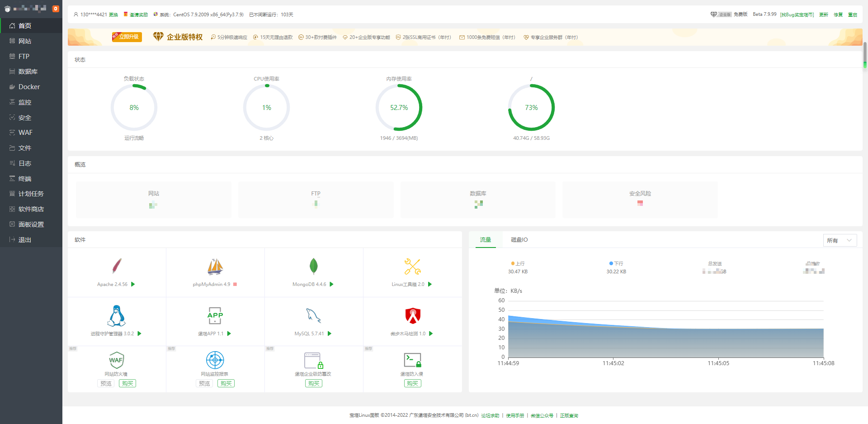Click 购买 under 堡塔防入侵
Image resolution: width=868 pixels, height=424 pixels.
pos(413,383)
